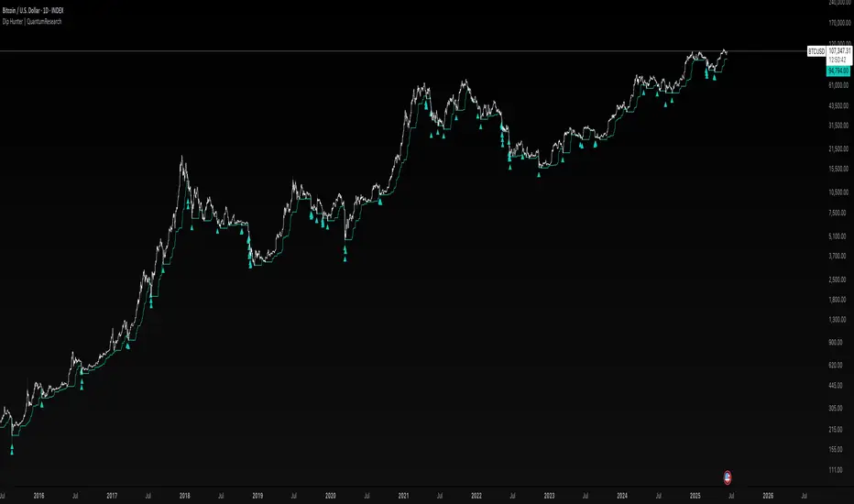This screenshot has height=504, width=854.
Task: Click the 5,100.00 price axis label
Action: point(838,236)
